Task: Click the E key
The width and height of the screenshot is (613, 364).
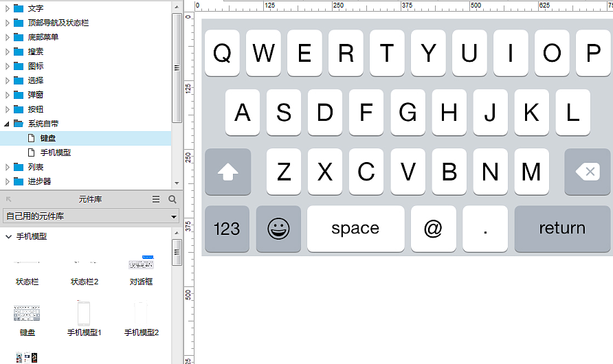Action: pos(304,53)
